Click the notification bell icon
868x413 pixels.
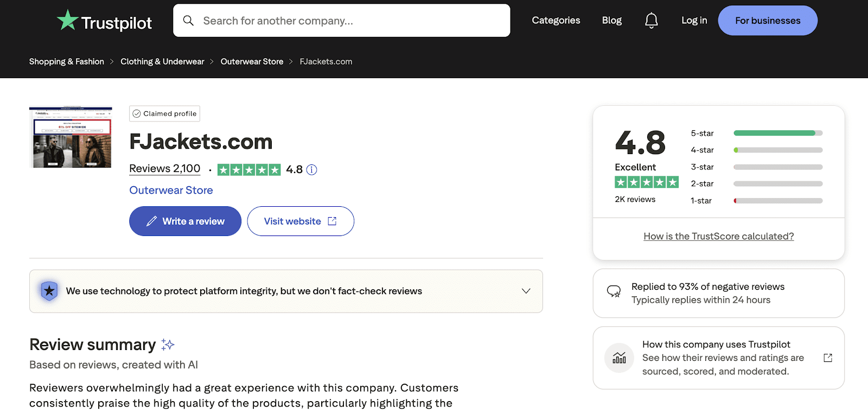(650, 20)
